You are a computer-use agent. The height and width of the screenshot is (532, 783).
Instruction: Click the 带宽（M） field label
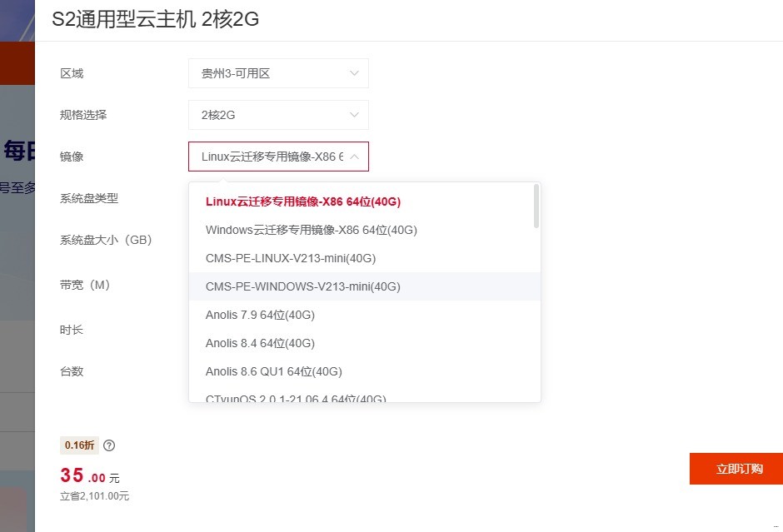click(85, 285)
